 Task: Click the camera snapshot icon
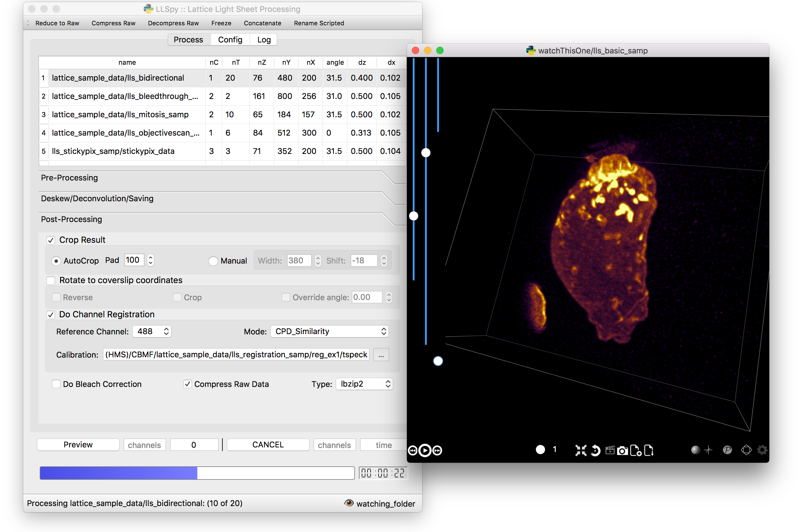[622, 450]
